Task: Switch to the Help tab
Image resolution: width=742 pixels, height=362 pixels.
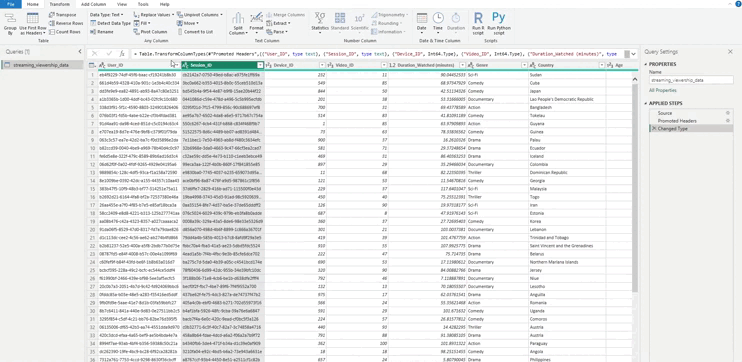Action: (165, 4)
